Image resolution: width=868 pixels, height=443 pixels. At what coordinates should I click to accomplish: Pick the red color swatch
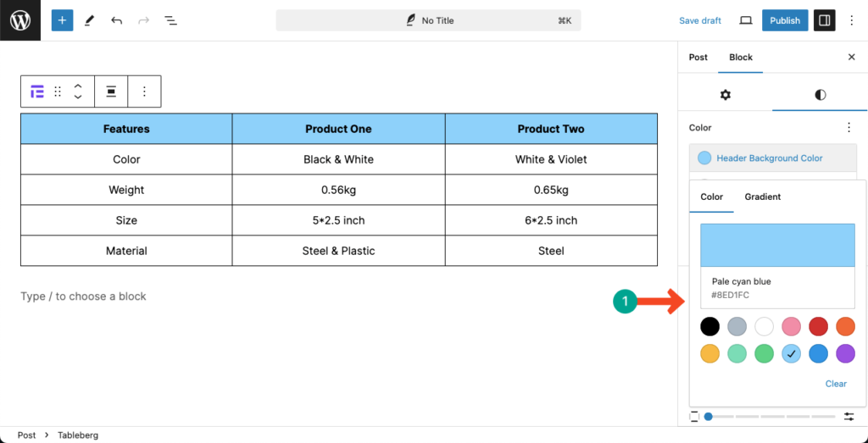pos(818,326)
